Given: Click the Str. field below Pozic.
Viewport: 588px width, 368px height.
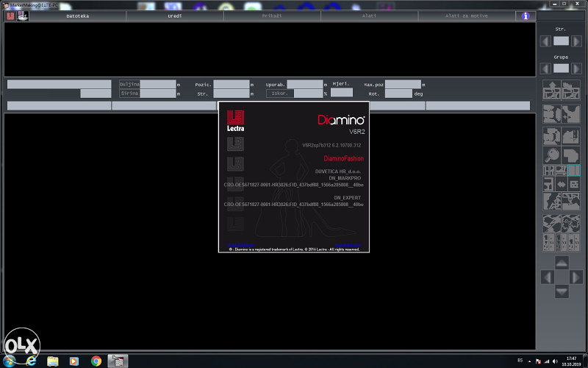Looking at the screenshot, I should click(232, 93).
